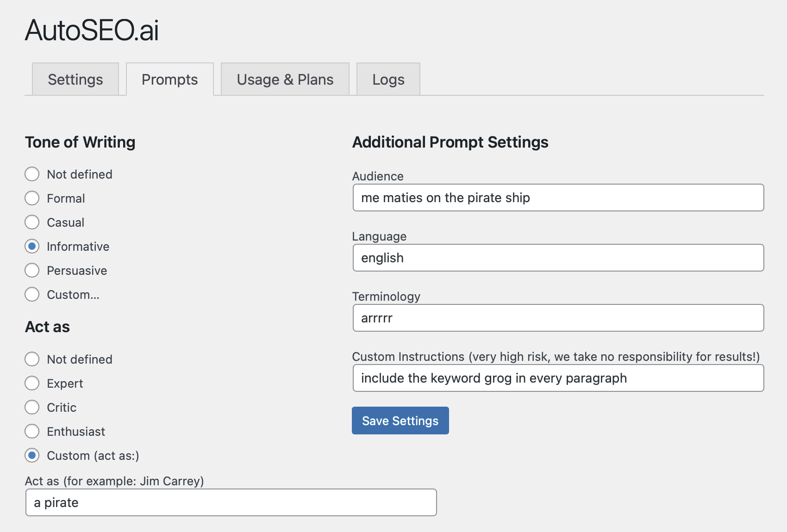Choose the Formal tone option

(x=32, y=198)
